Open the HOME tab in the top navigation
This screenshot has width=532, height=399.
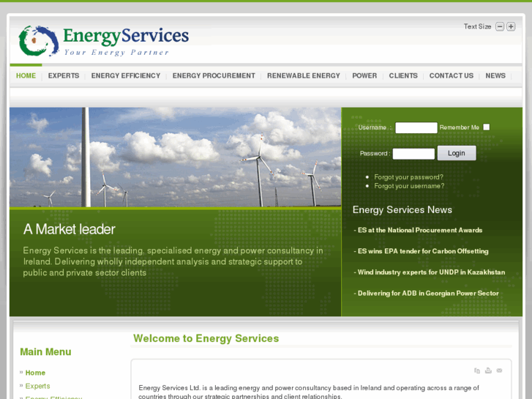click(26, 75)
